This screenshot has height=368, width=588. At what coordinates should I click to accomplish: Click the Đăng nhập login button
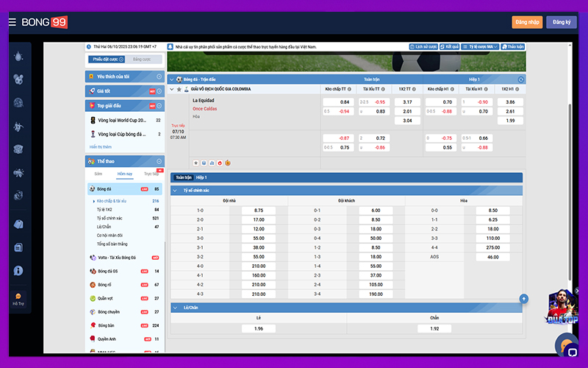click(527, 22)
